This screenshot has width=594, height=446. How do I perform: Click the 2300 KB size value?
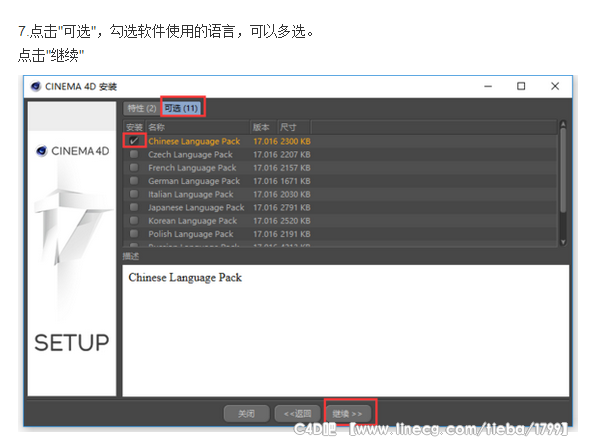point(295,141)
